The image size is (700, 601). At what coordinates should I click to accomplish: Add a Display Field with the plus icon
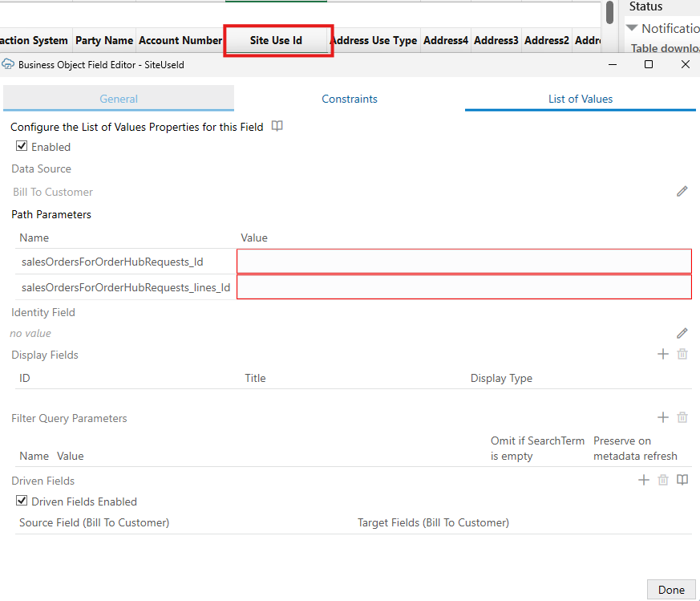(x=663, y=353)
